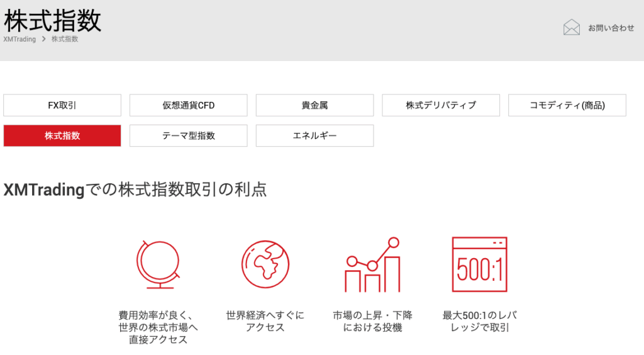
Task: Click the 500:1 leverage window icon
Action: (480, 264)
